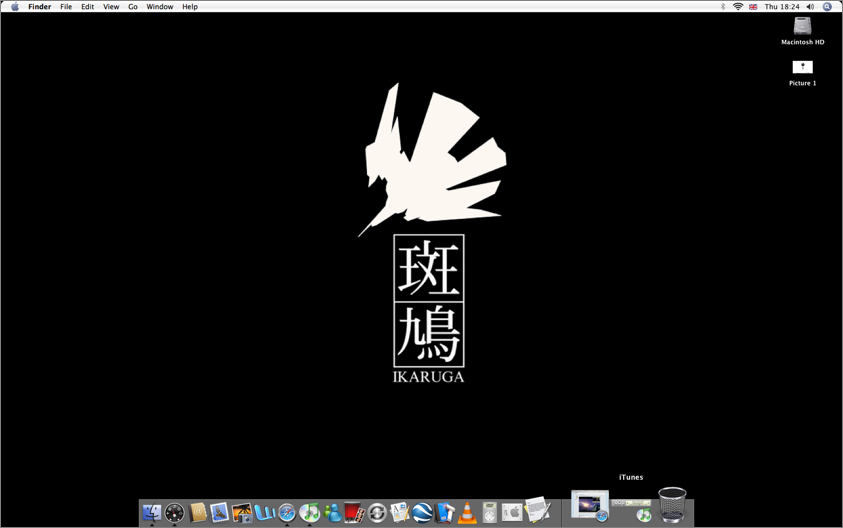Open iSync from the Dock

click(377, 513)
